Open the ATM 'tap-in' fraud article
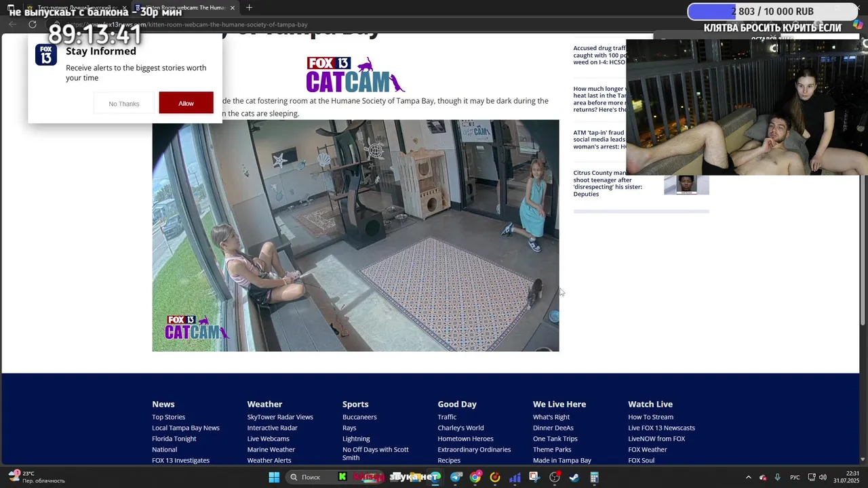The width and height of the screenshot is (868, 488). click(600, 140)
